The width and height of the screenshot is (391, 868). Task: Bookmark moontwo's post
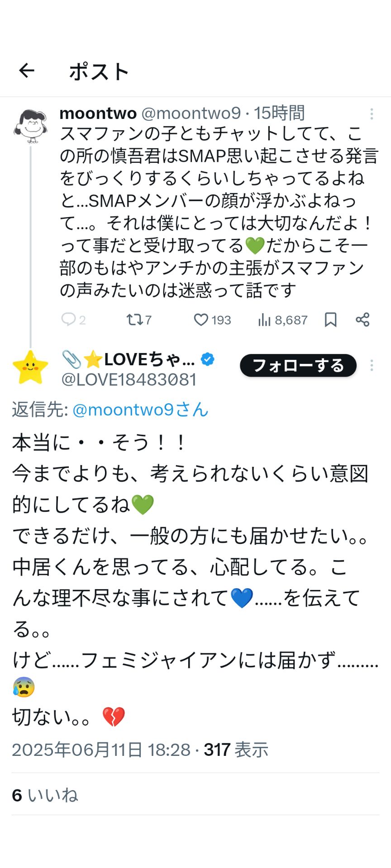(331, 320)
